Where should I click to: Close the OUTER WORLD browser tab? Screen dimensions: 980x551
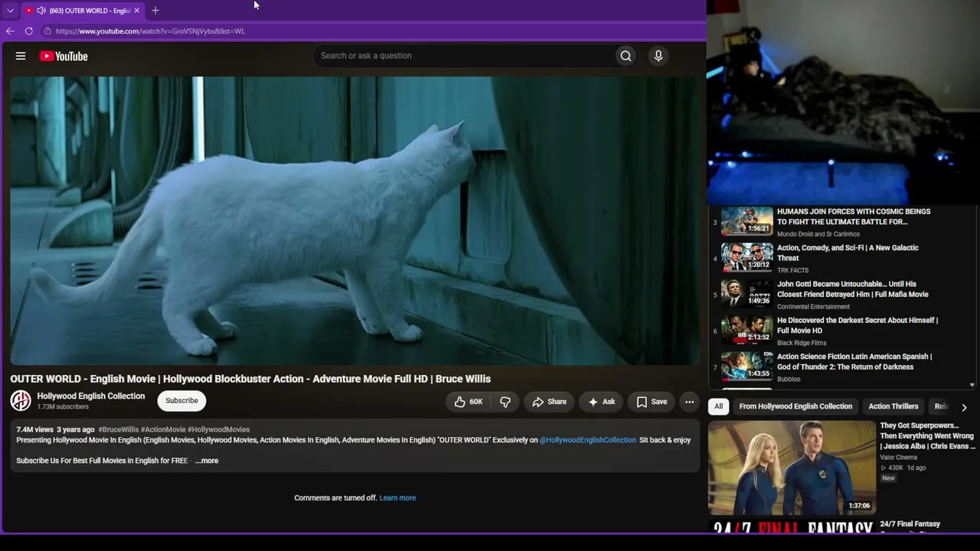pos(136,11)
